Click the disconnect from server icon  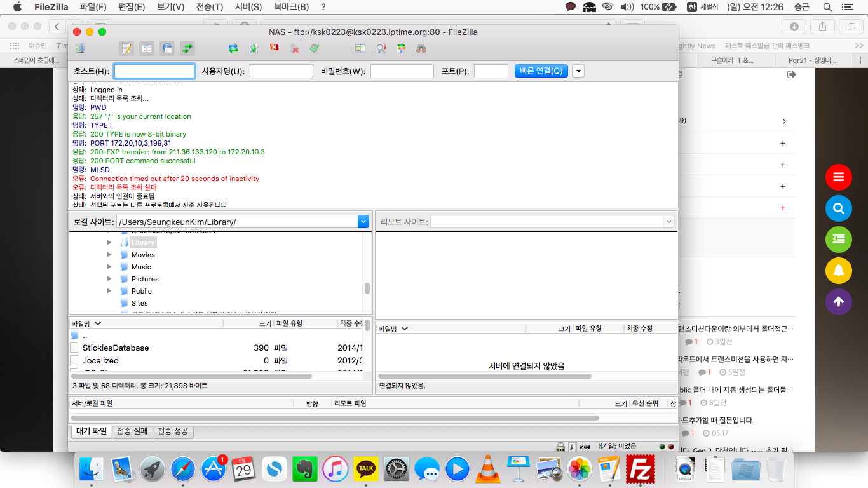point(294,48)
